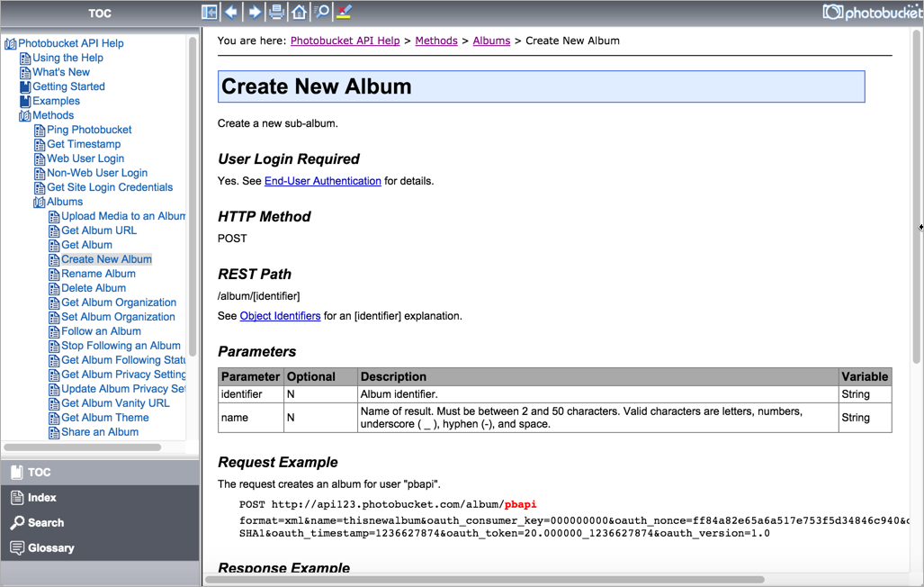Hide the navigation pane using toolbar icon
The width and height of the screenshot is (924, 587).
[x=210, y=12]
